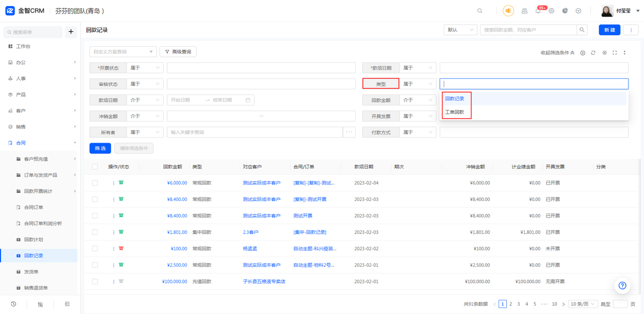This screenshot has height=314, width=644.
Task: Click the calendar icon in 款项日期 range
Action: pyautogui.click(x=248, y=100)
